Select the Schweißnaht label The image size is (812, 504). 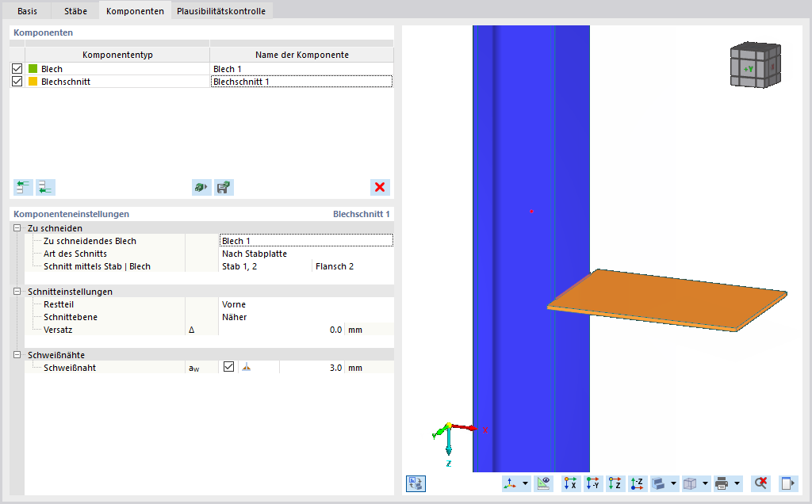pos(70,368)
